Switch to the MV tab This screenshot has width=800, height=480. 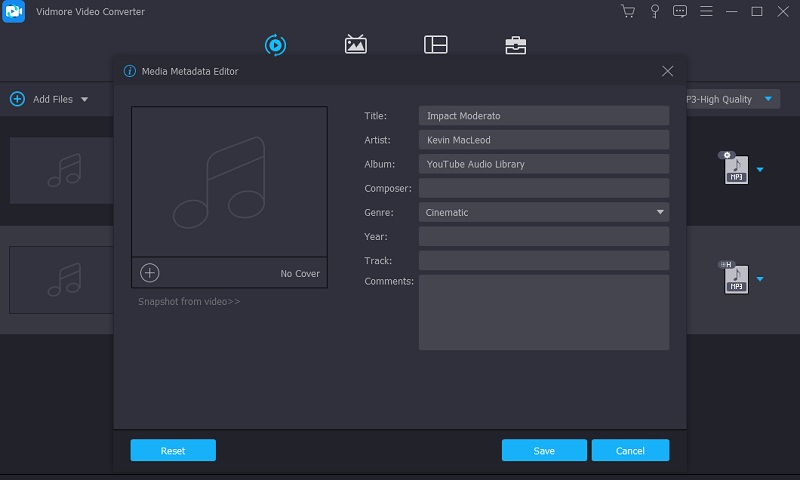(x=355, y=45)
